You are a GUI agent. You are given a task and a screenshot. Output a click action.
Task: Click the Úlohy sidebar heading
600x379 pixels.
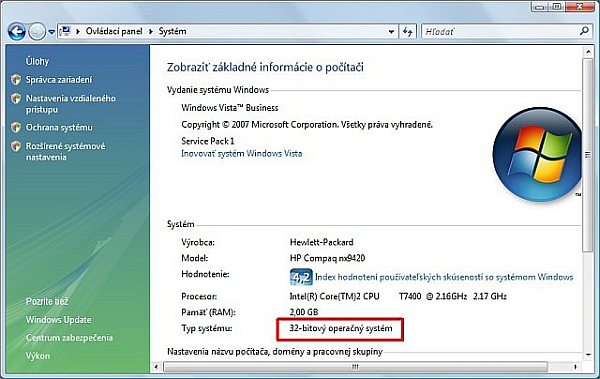click(37, 61)
